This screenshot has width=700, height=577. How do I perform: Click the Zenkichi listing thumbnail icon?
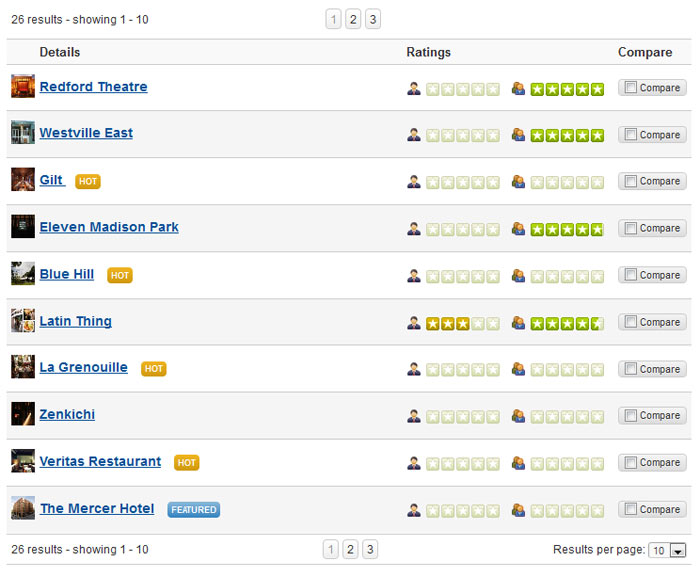click(x=22, y=414)
